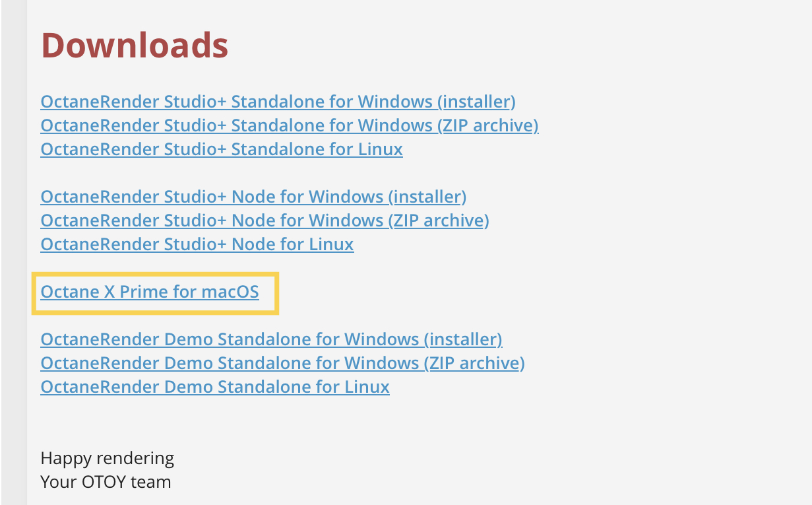Viewport: 812px width, 505px height.
Task: Click "Linux" in the Studio+ Node link
Action: [x=331, y=244]
